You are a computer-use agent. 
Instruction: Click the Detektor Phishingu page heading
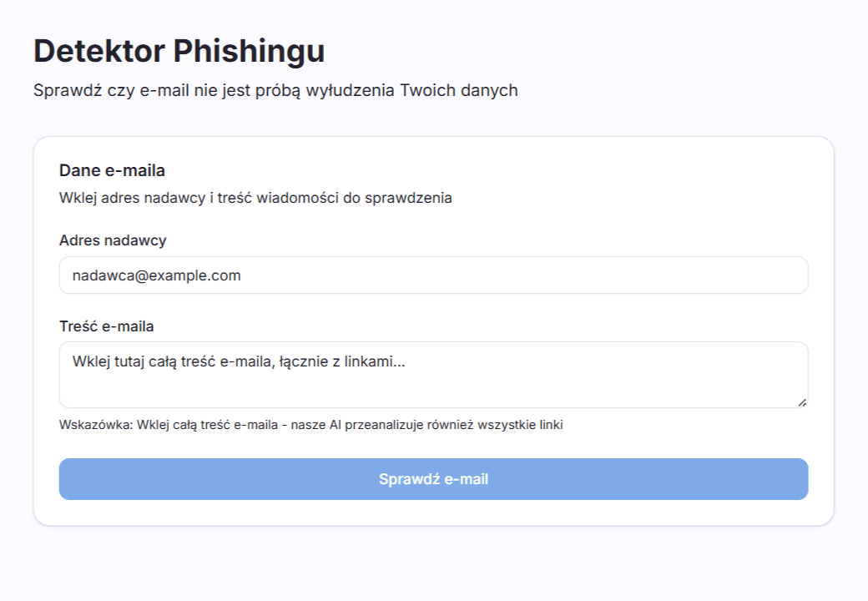pyautogui.click(x=179, y=51)
